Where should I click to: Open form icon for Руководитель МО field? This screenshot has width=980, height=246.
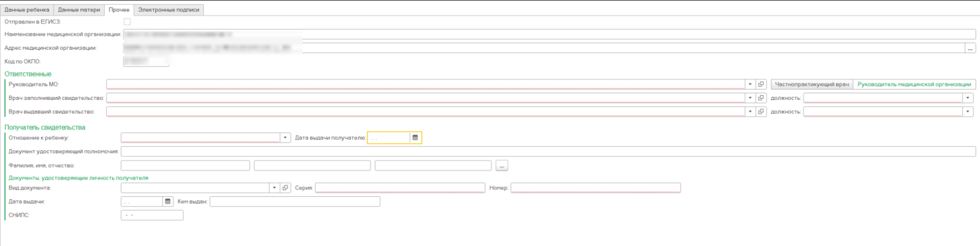761,84
